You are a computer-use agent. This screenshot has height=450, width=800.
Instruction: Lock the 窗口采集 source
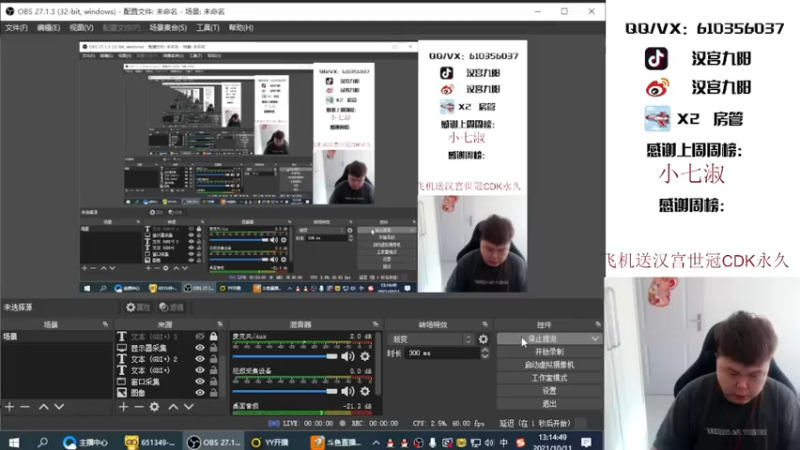[213, 382]
